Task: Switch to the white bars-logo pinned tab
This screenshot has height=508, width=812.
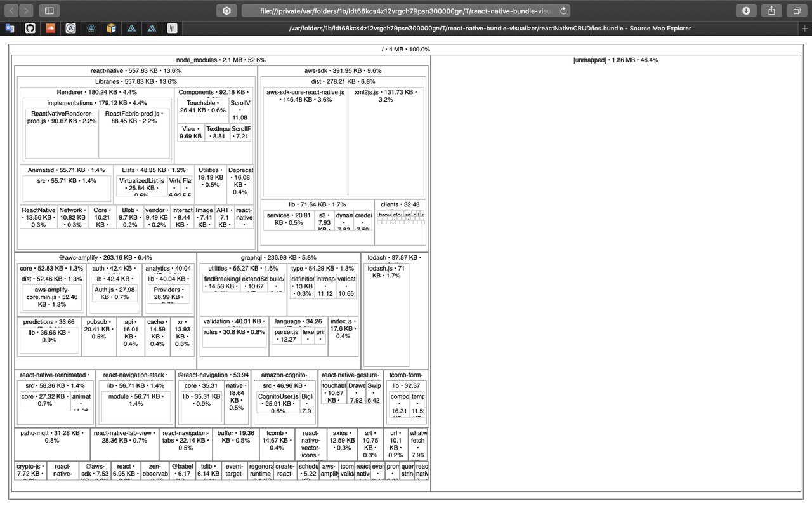Action: tap(172, 28)
